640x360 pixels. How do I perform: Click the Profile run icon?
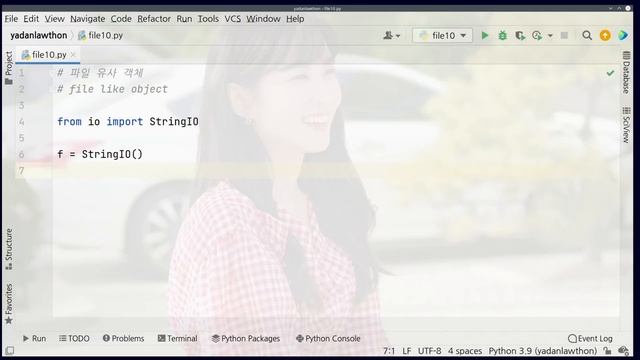[x=537, y=36]
